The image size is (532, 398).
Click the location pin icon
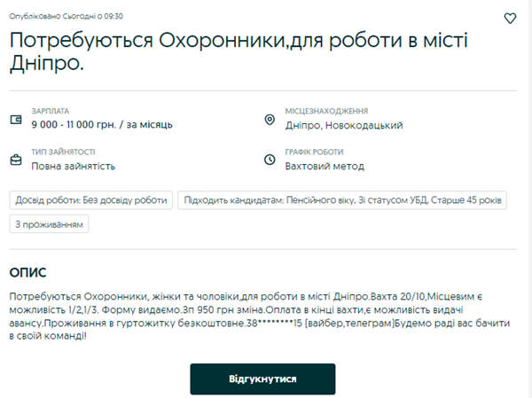[x=270, y=120]
